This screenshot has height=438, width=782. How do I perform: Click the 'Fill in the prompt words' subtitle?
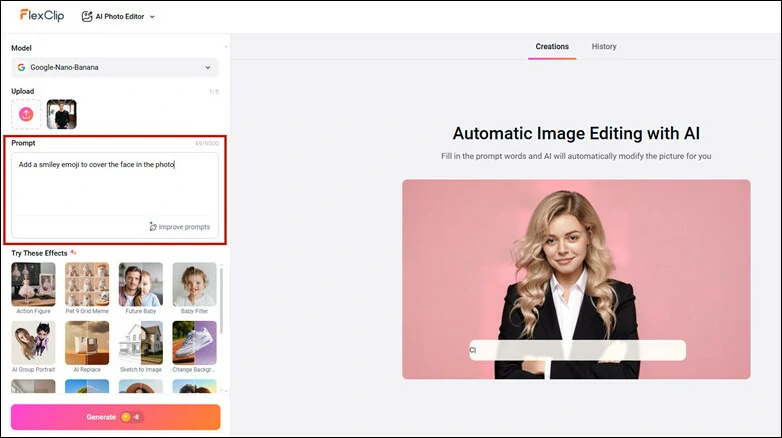576,156
